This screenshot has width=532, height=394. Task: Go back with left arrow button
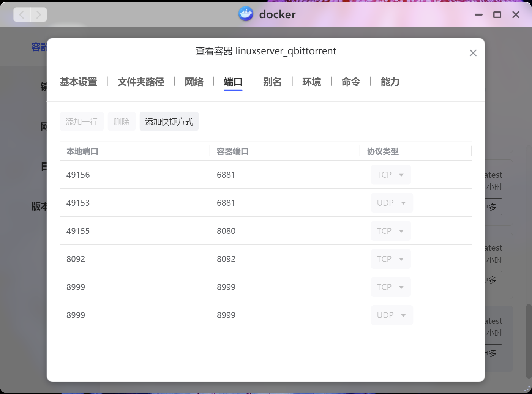point(22,15)
